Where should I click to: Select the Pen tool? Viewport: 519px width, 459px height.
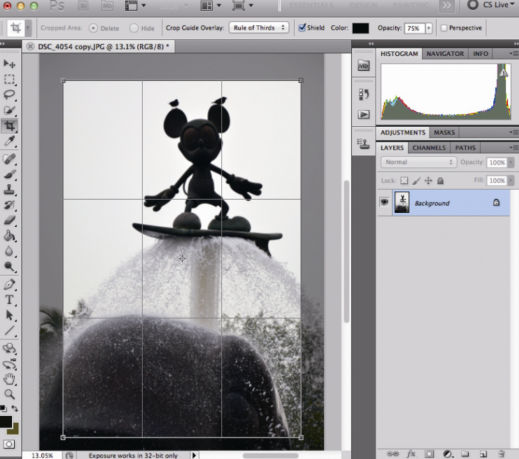point(9,284)
